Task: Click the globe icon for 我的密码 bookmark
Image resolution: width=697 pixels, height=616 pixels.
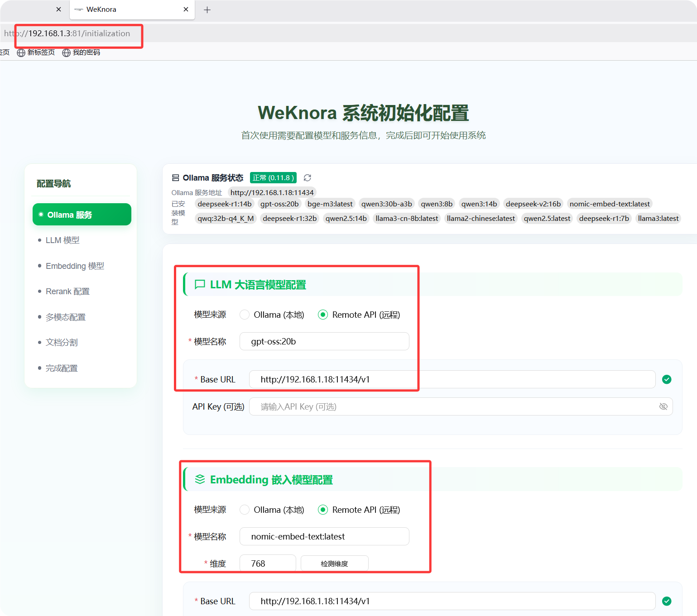Action: 66,53
